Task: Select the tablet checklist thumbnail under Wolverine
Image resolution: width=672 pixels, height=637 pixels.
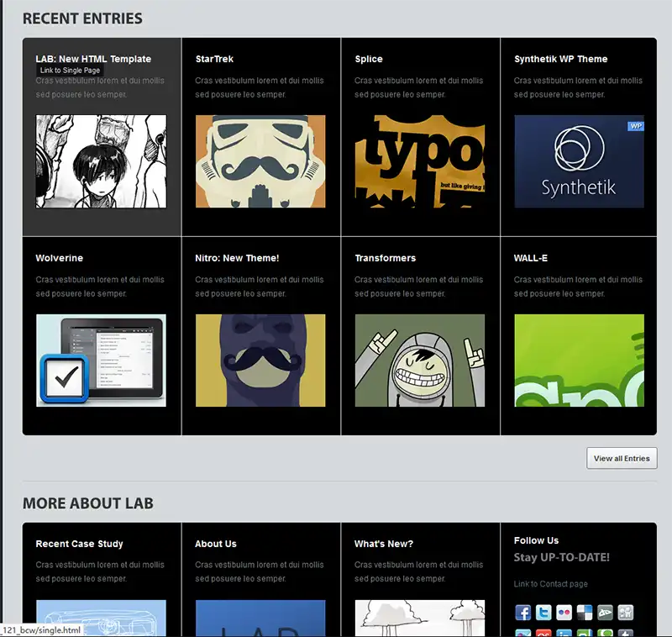Action: [101, 361]
